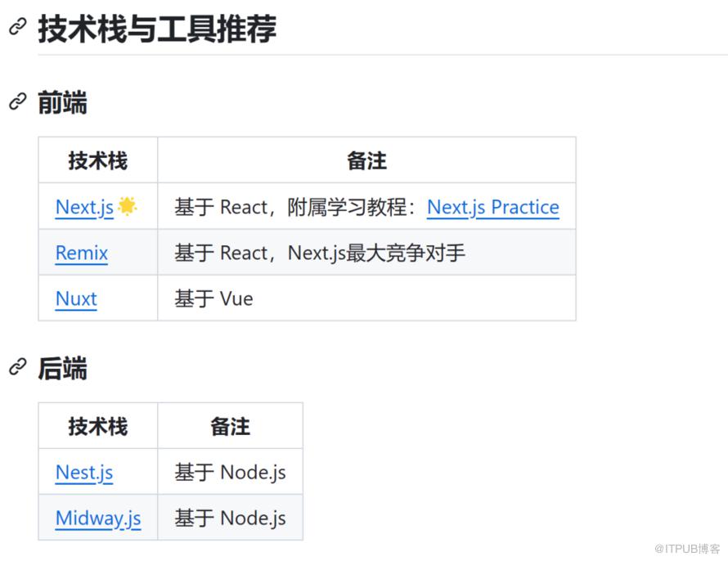This screenshot has height=561, width=728.
Task: Click the 前端 section heading text
Action: pyautogui.click(x=62, y=103)
